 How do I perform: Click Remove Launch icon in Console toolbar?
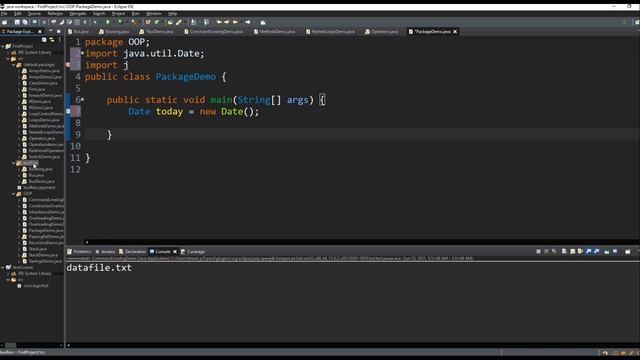tap(546, 251)
